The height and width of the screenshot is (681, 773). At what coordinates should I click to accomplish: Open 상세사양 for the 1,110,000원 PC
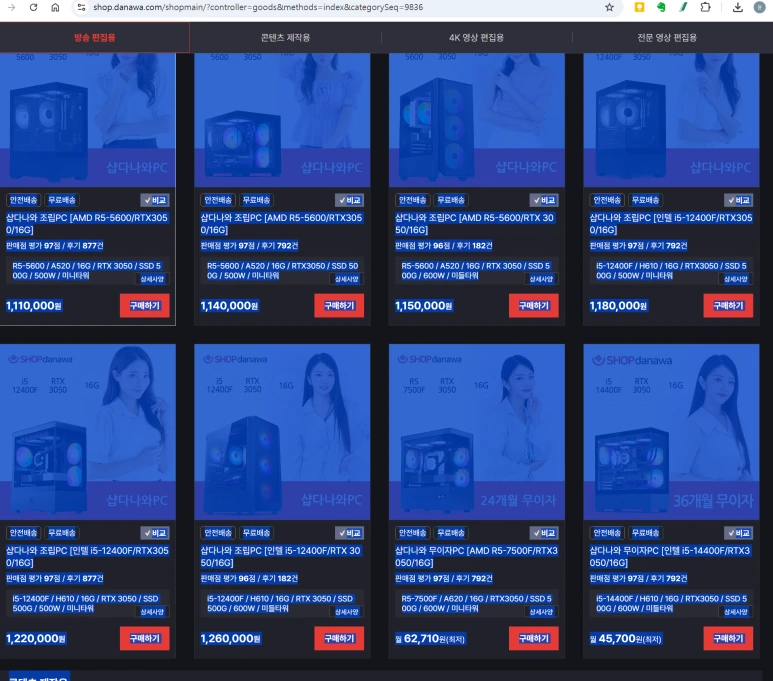click(x=152, y=279)
